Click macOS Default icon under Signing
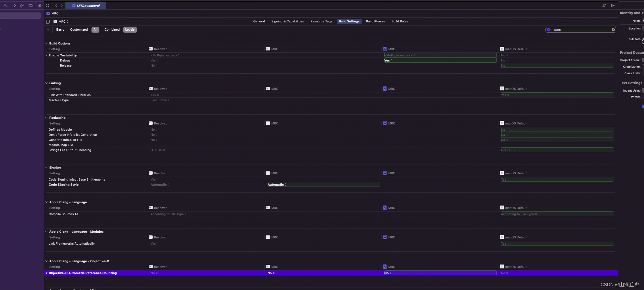Image resolution: width=644 pixels, height=290 pixels. (502, 173)
